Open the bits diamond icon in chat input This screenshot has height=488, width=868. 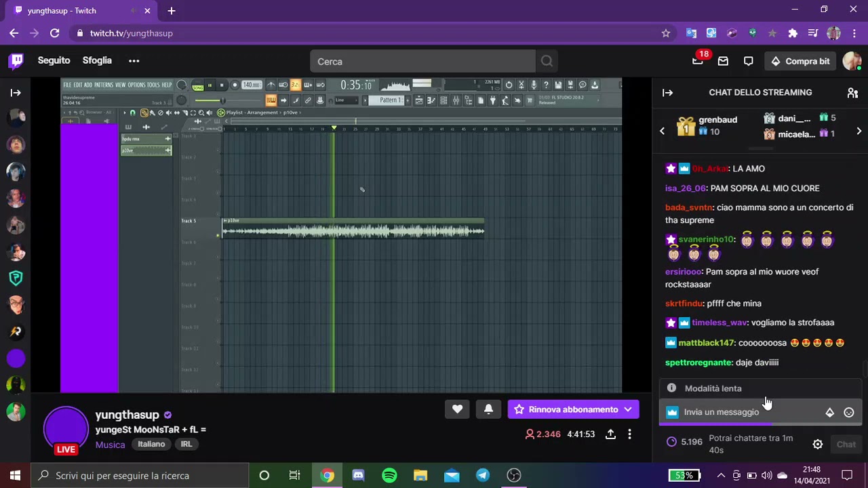[829, 412]
